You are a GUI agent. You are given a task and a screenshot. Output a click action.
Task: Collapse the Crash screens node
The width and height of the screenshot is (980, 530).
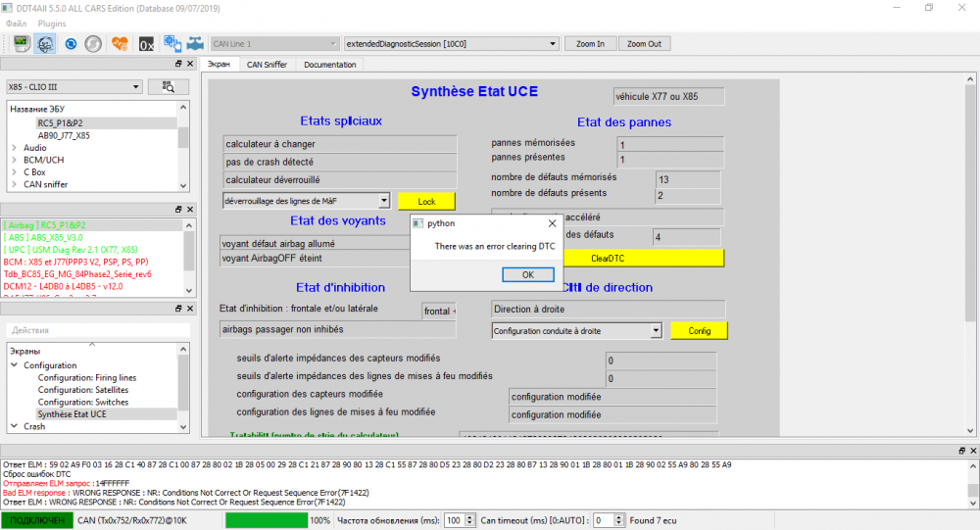click(15, 426)
